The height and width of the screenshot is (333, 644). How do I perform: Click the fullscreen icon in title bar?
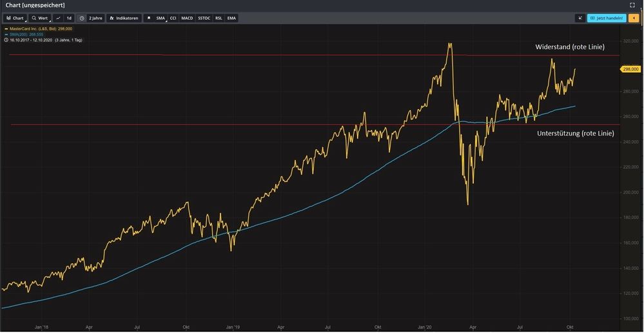(x=632, y=5)
